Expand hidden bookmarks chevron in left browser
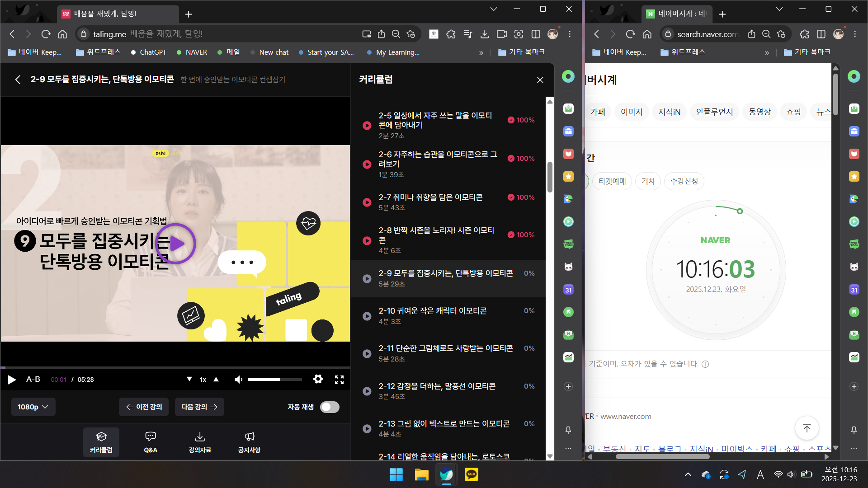 481,52
